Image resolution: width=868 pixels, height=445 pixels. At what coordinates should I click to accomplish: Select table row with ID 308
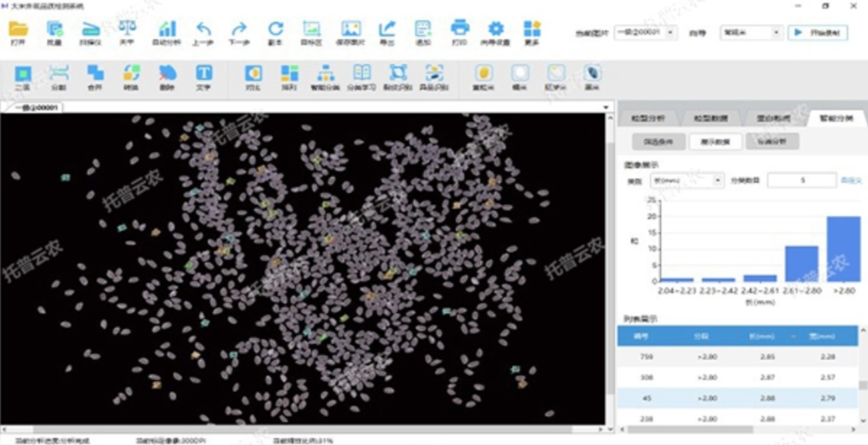pos(738,377)
